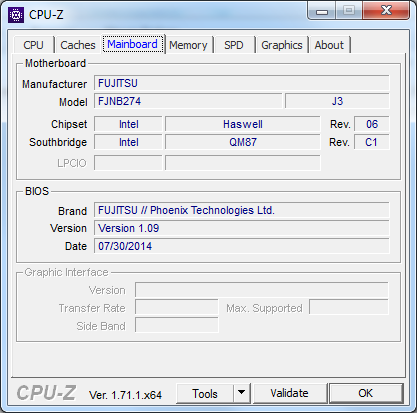The height and width of the screenshot is (413, 417).
Task: Switch to the Graphics tab
Action: (282, 45)
